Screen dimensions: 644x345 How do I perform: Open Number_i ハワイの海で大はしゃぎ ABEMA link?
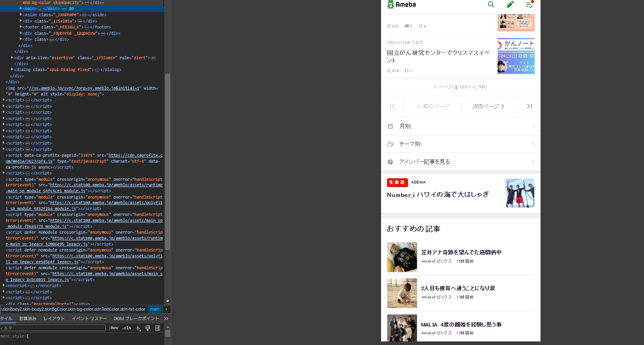(x=438, y=195)
